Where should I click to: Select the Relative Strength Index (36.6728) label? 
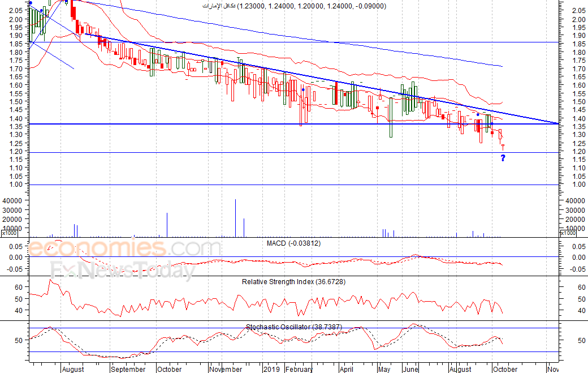(x=293, y=282)
